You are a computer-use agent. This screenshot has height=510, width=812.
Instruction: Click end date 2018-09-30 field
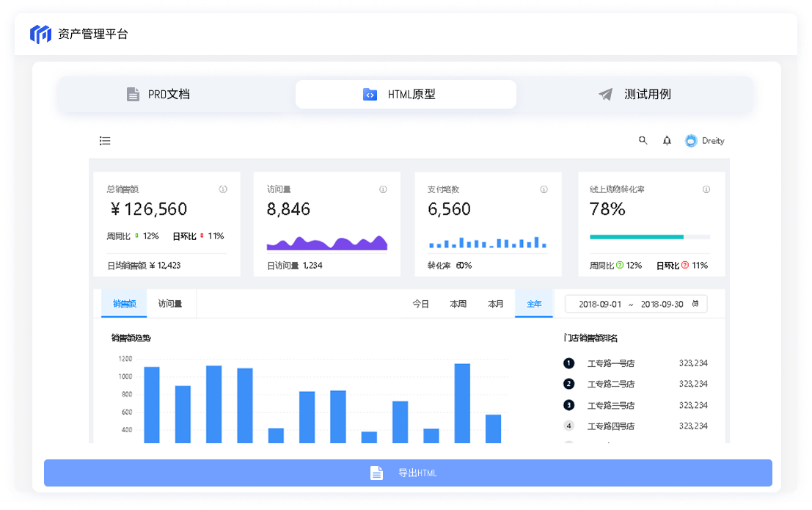(662, 305)
